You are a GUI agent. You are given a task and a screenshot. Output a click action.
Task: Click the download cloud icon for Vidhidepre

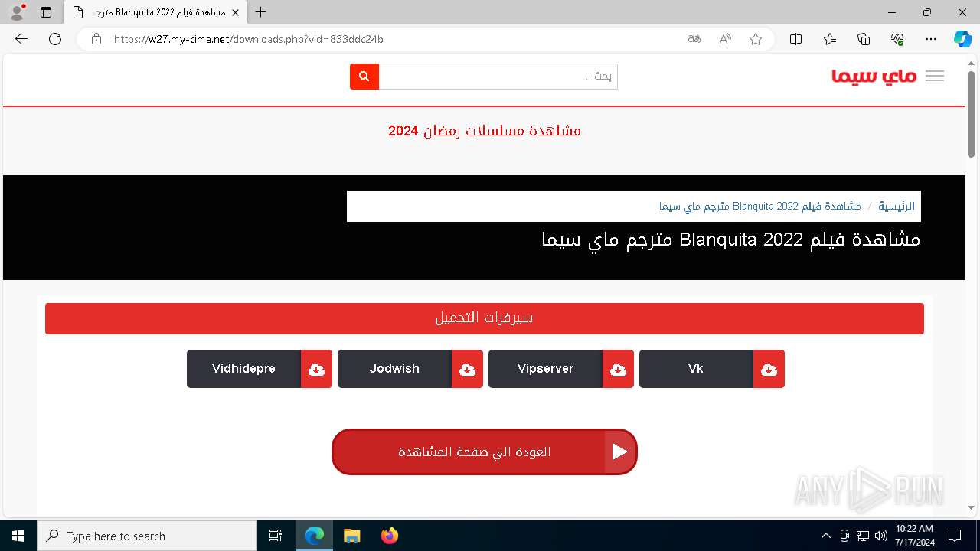(x=317, y=369)
